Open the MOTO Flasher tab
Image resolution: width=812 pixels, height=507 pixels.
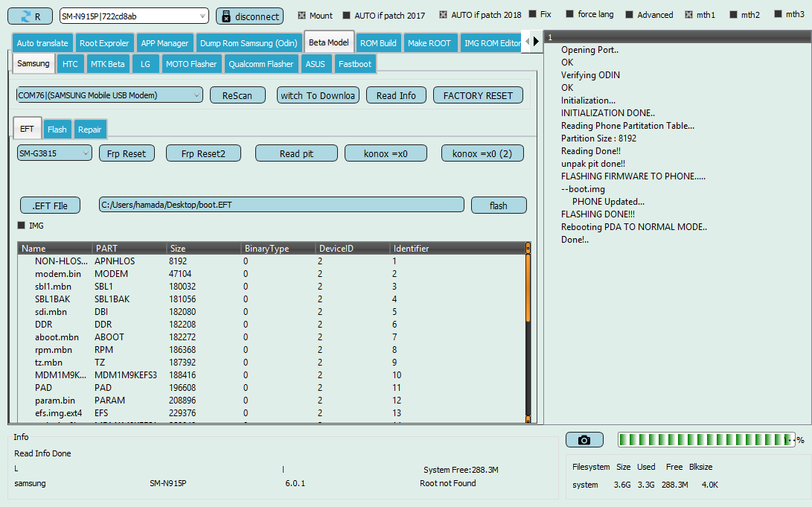click(x=191, y=64)
